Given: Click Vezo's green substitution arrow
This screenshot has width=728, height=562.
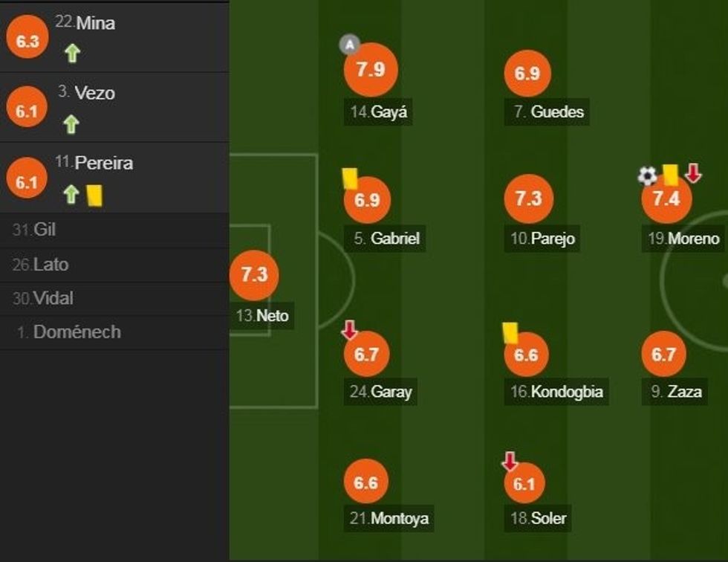Looking at the screenshot, I should pos(71,123).
